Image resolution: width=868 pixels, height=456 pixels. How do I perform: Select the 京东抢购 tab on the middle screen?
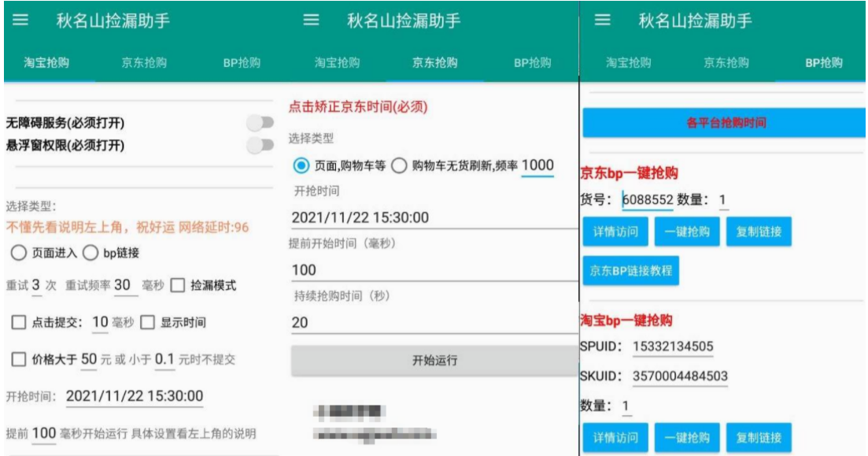[435, 62]
